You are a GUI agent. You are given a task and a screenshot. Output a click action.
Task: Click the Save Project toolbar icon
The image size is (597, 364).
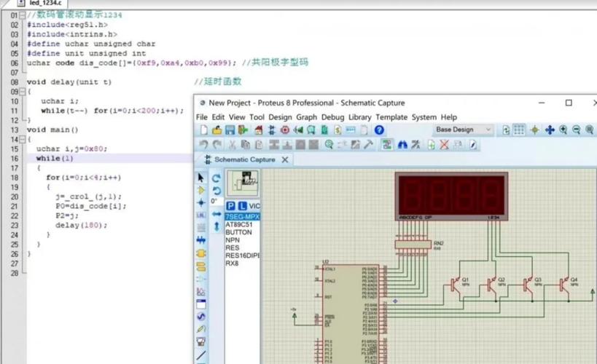[x=230, y=130]
